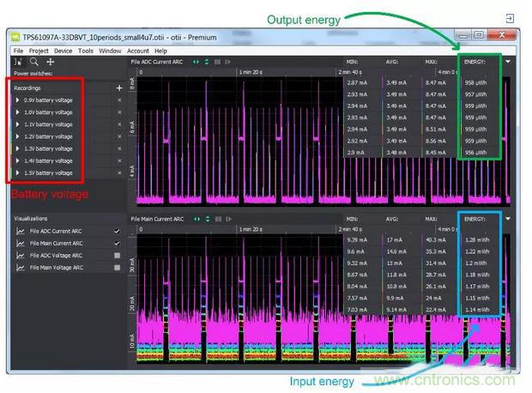The height and width of the screenshot is (393, 532).
Task: Open the Account menu
Action: tap(137, 51)
